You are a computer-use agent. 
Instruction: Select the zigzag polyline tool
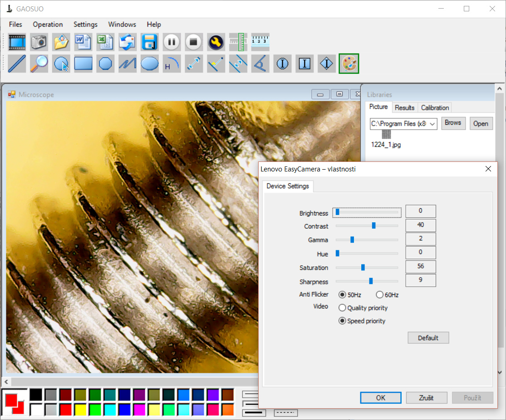pyautogui.click(x=127, y=63)
